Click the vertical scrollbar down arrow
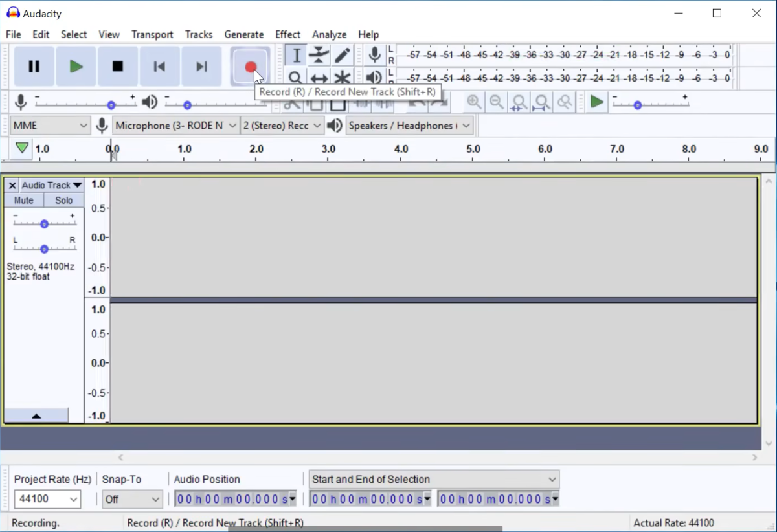The image size is (777, 532). click(769, 443)
